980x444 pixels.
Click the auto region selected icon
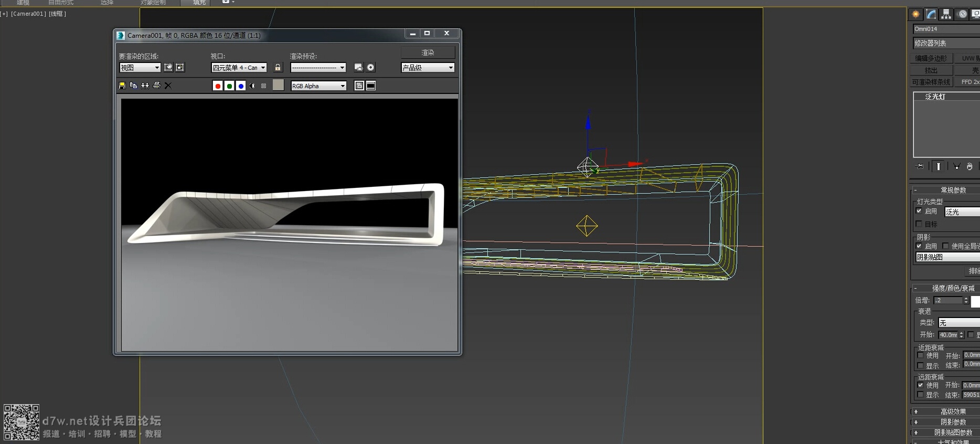coord(180,67)
